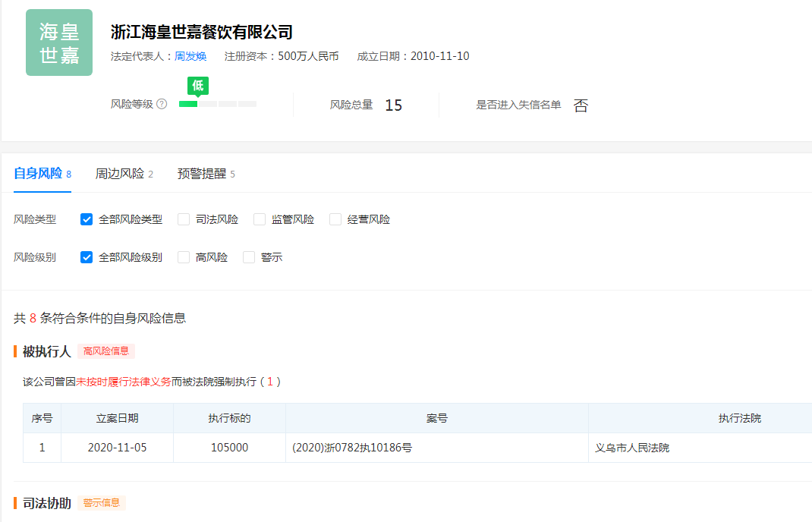Click the 高风险信息 tag beside 被执行人
The height and width of the screenshot is (522, 812).
[106, 351]
